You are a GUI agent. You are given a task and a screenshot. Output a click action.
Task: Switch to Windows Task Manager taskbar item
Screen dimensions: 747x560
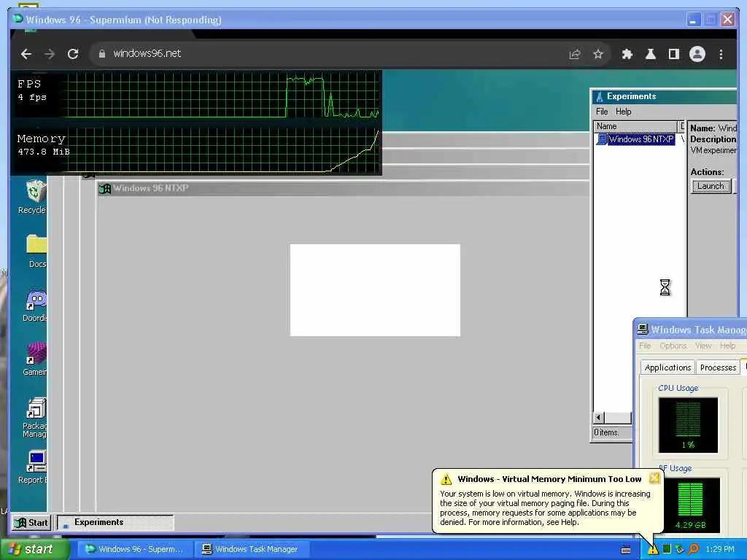click(252, 550)
